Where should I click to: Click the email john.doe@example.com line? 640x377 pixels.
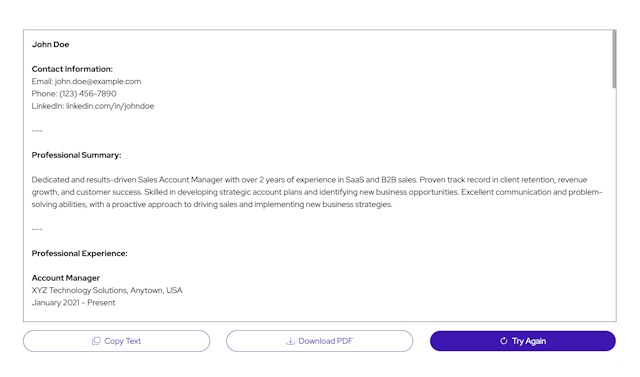pos(87,82)
